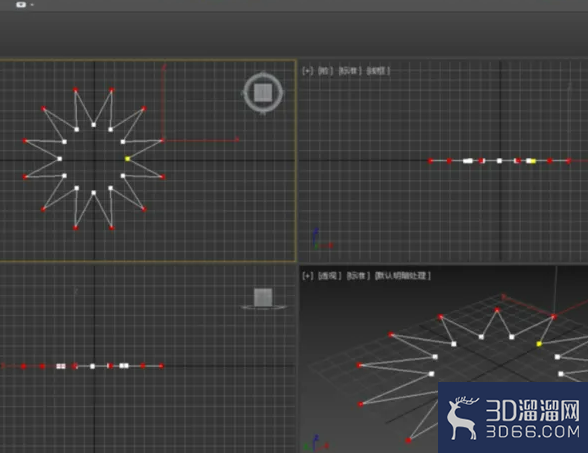Click the ViewCube compass ring in the bottom-left viewport
This screenshot has height=453, width=588.
[x=264, y=308]
